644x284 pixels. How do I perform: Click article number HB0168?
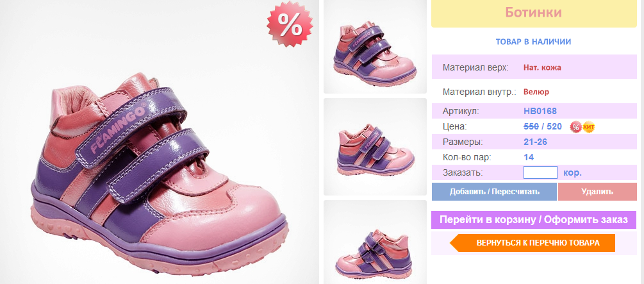tap(540, 111)
